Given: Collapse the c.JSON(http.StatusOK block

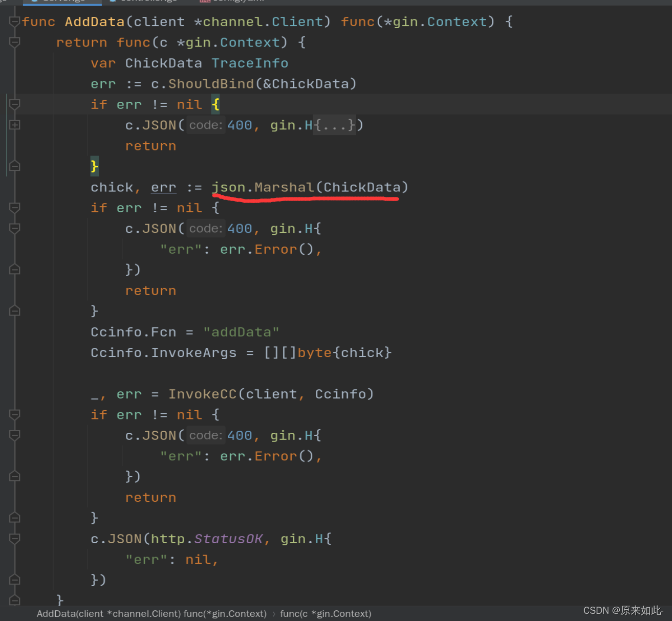Looking at the screenshot, I should click(15, 539).
